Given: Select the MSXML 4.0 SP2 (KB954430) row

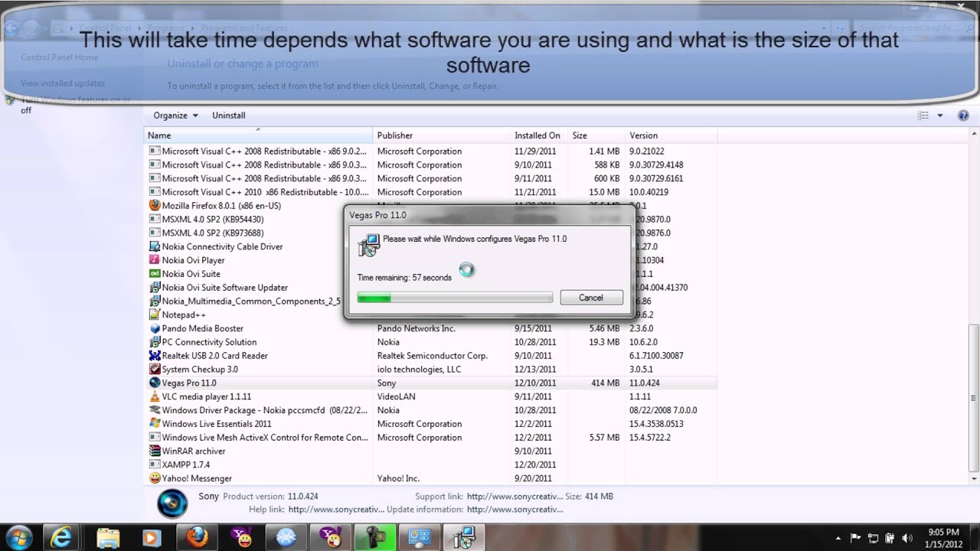Looking at the screenshot, I should coord(431,220).
